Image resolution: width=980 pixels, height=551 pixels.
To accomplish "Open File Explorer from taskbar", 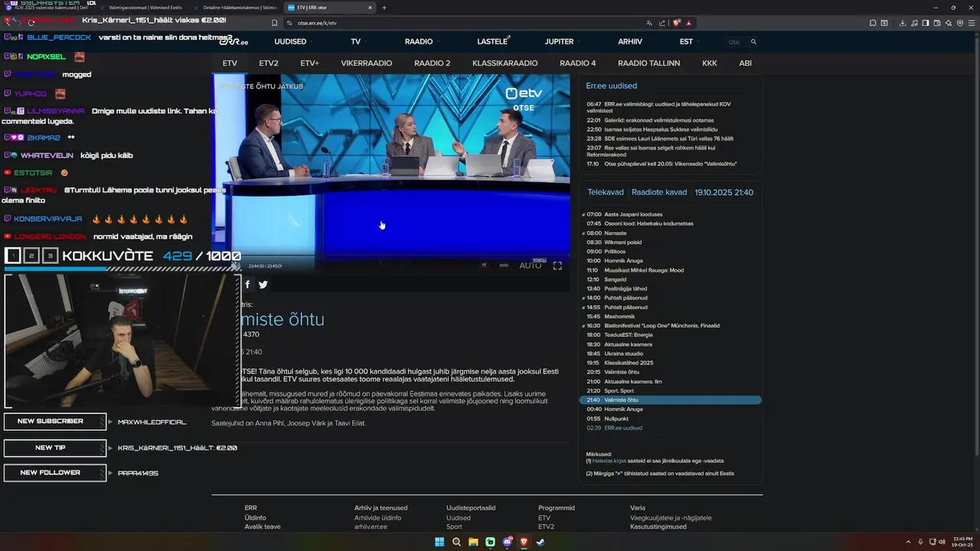I will [x=473, y=542].
